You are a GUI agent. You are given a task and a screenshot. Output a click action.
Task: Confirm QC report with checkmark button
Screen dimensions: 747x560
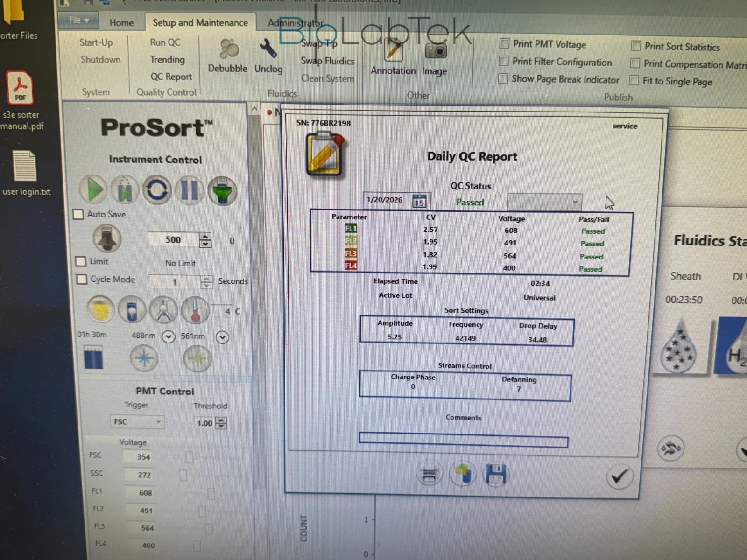pyautogui.click(x=619, y=476)
